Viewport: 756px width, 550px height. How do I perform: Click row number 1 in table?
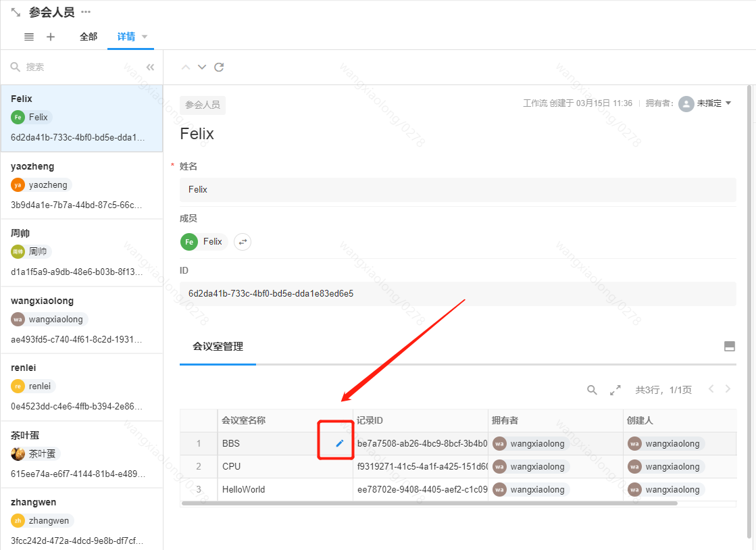pyautogui.click(x=199, y=443)
